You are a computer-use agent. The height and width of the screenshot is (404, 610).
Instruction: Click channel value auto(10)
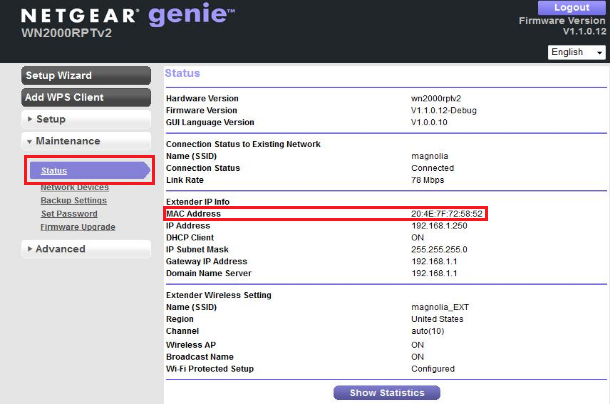428,331
